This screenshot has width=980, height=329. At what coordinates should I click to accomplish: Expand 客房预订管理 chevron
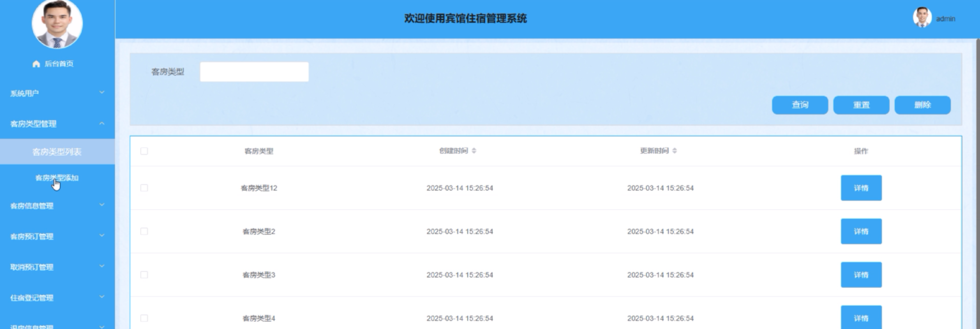coord(101,236)
